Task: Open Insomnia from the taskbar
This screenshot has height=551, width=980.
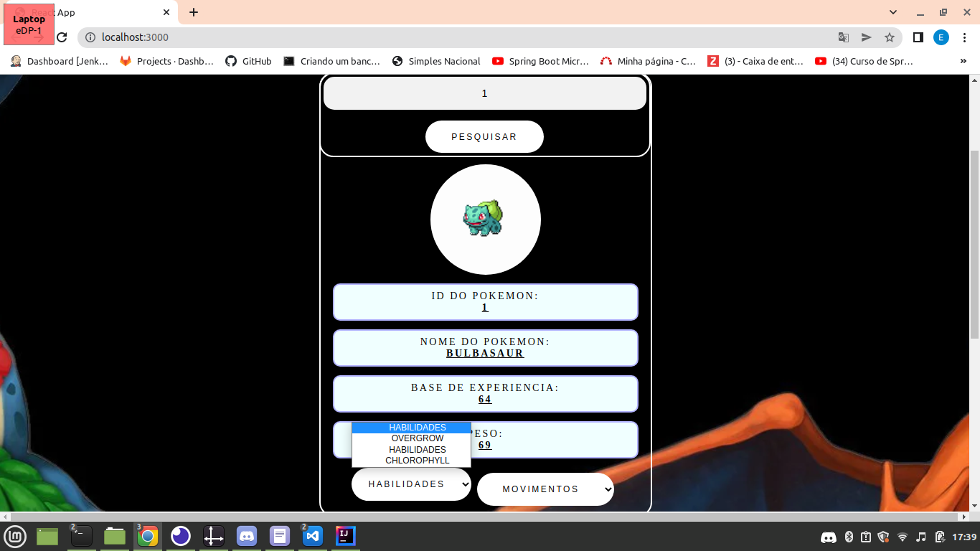Action: click(180, 536)
